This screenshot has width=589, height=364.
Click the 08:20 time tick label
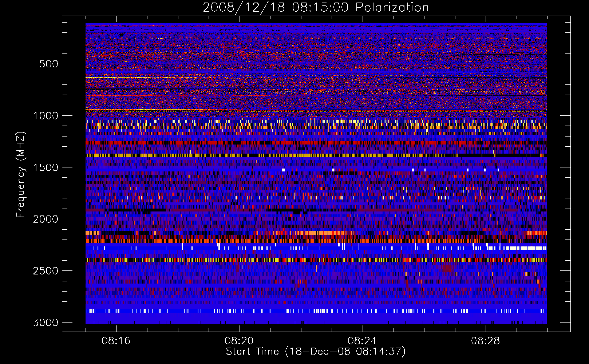[x=239, y=341]
